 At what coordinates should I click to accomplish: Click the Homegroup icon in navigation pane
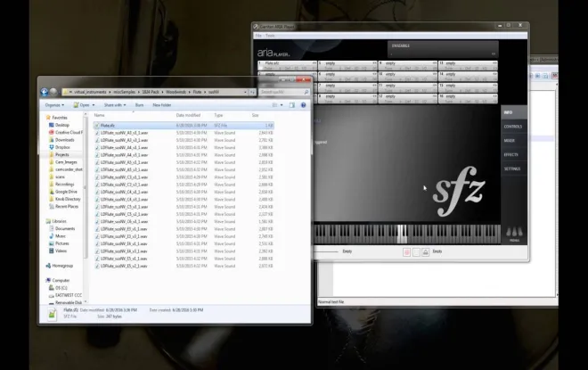pyautogui.click(x=48, y=266)
